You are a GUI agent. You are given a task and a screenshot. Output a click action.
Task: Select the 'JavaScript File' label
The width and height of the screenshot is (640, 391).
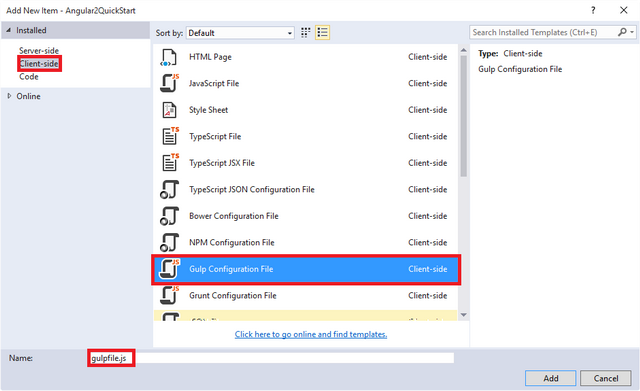tap(214, 84)
